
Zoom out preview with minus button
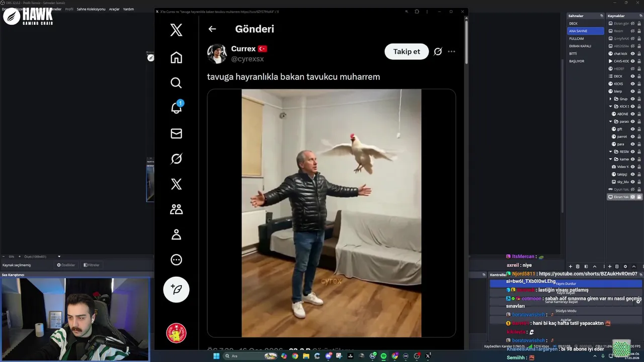pos(4,256)
